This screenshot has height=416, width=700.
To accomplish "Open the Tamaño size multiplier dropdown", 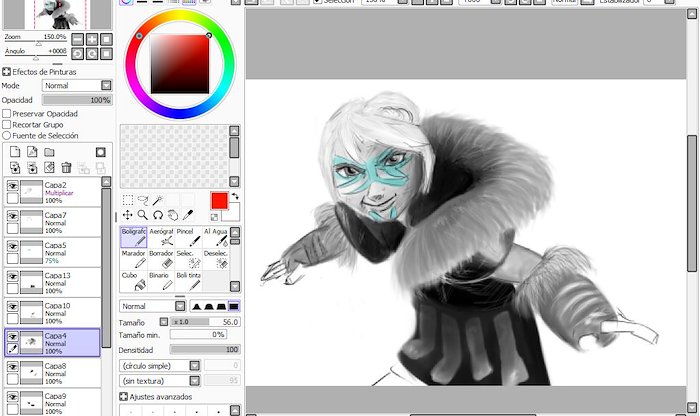I will [x=164, y=322].
